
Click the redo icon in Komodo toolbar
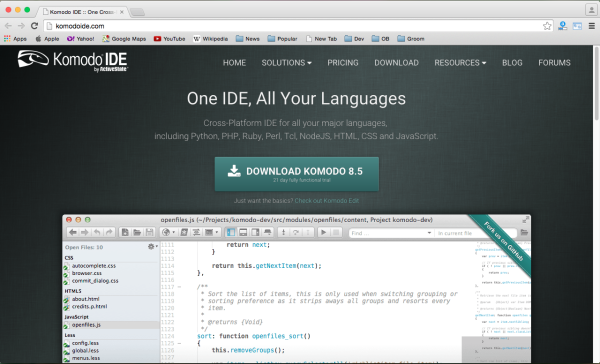[109, 232]
